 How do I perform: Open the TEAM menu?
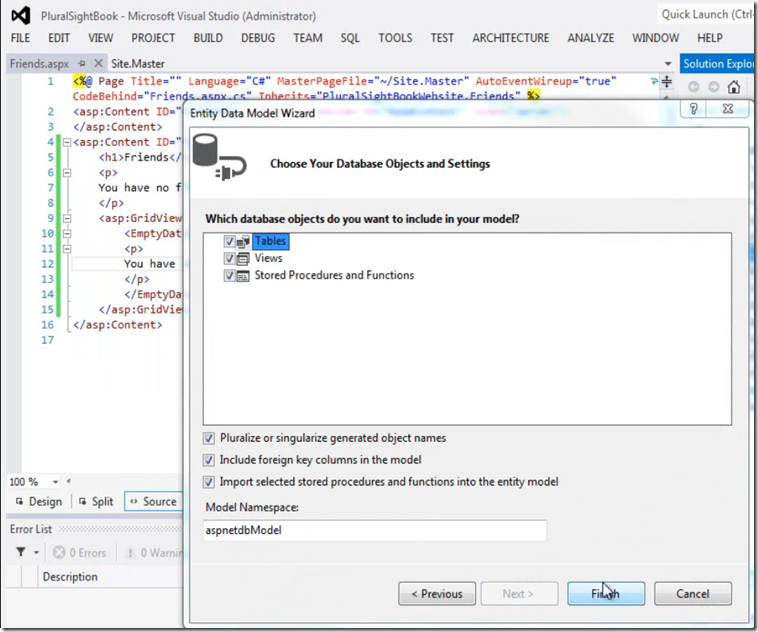tap(308, 38)
